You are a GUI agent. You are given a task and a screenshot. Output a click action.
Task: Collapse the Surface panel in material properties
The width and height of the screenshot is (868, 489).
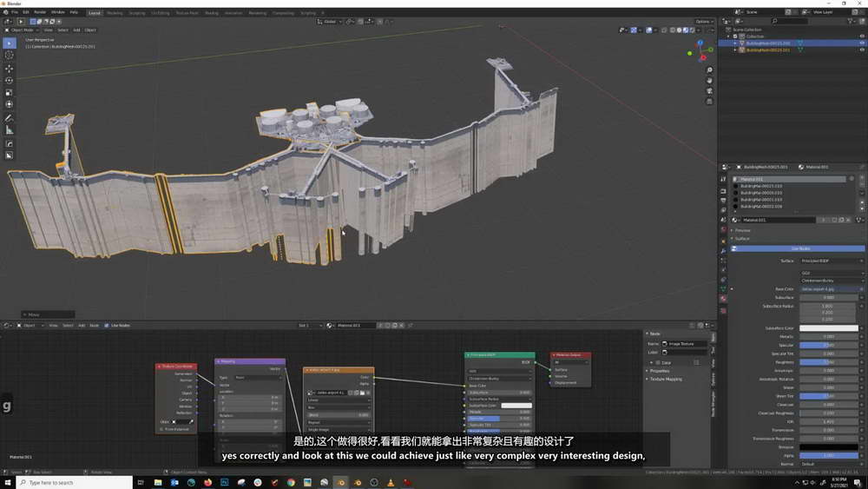(742, 239)
